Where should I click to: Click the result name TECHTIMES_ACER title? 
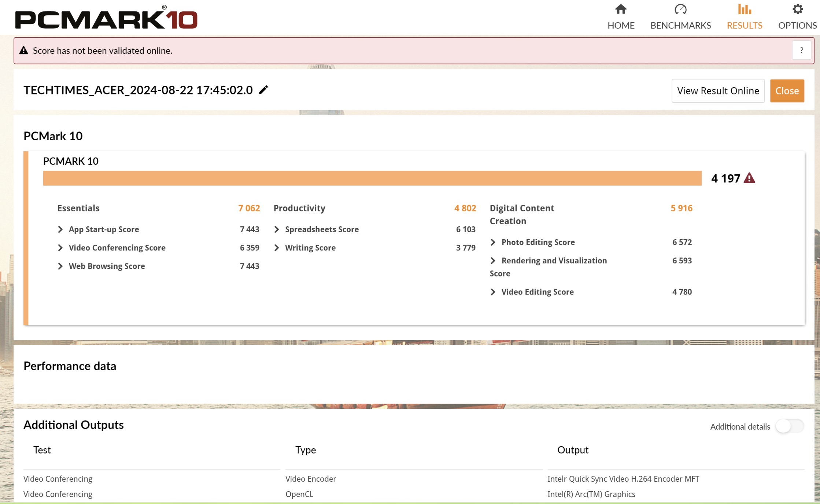pos(138,90)
